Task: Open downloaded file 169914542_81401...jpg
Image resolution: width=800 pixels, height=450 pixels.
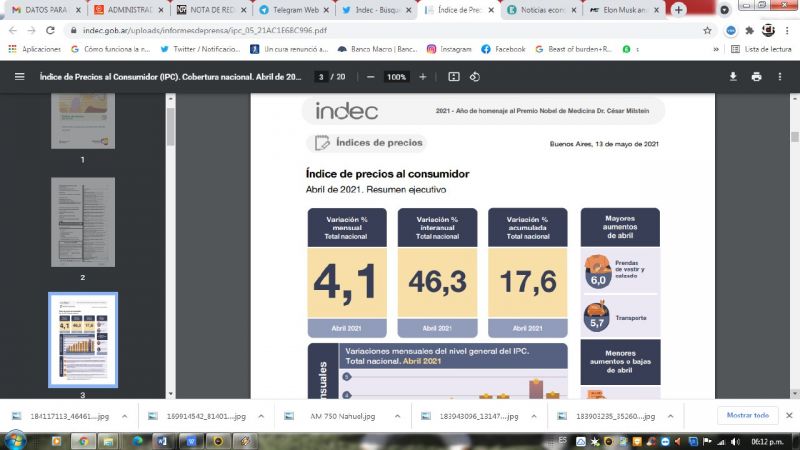Action: (x=199, y=416)
